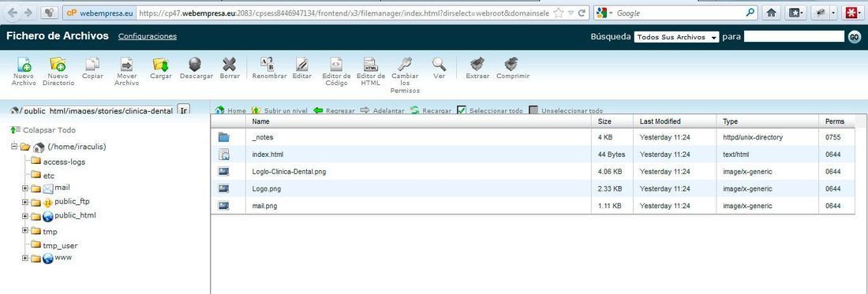Select the Loglo-Clinica-Dental.png file name
Viewport: 868px width, 294px height.
point(288,171)
